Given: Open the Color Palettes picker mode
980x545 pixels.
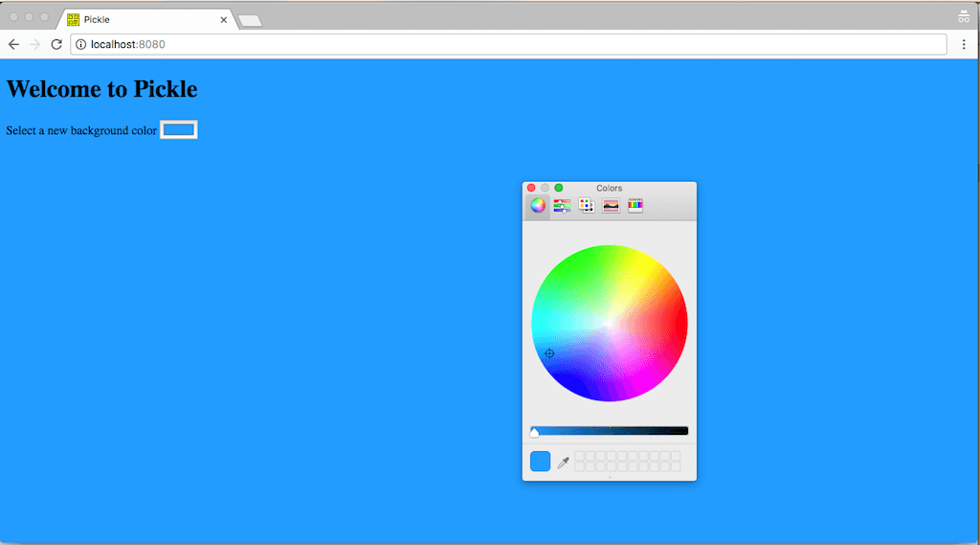Looking at the screenshot, I should (x=587, y=205).
